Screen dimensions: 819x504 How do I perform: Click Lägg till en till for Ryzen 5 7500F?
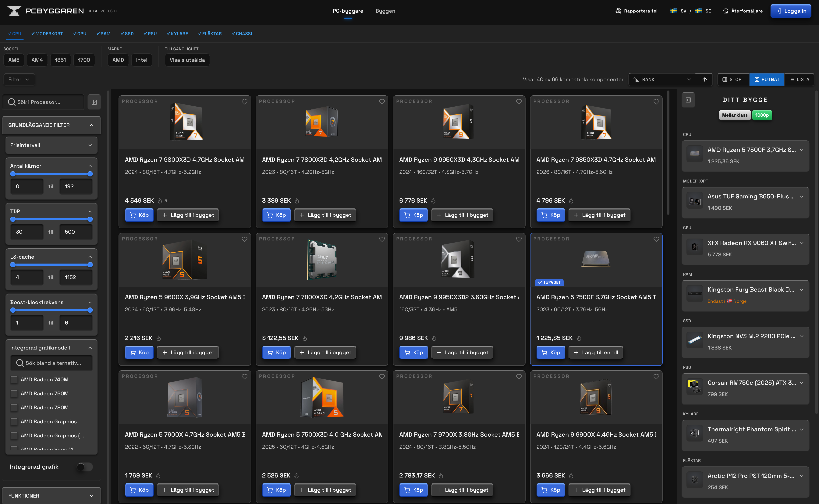click(x=596, y=353)
